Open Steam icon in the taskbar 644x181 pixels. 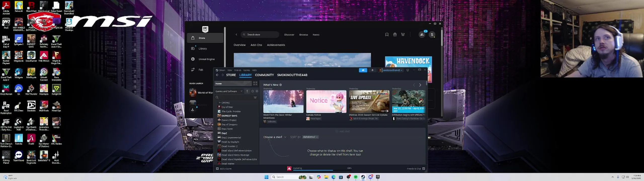[363, 177]
